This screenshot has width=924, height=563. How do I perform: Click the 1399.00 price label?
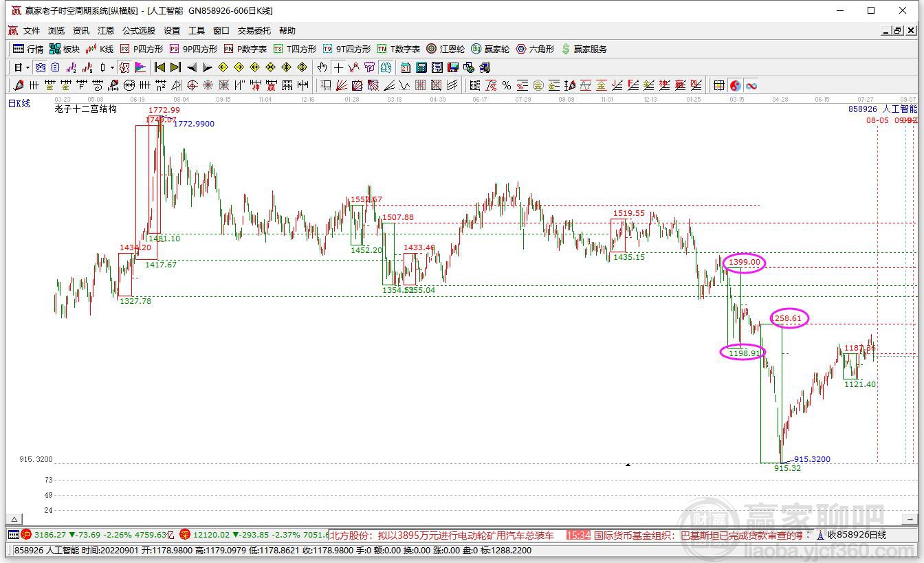click(745, 262)
